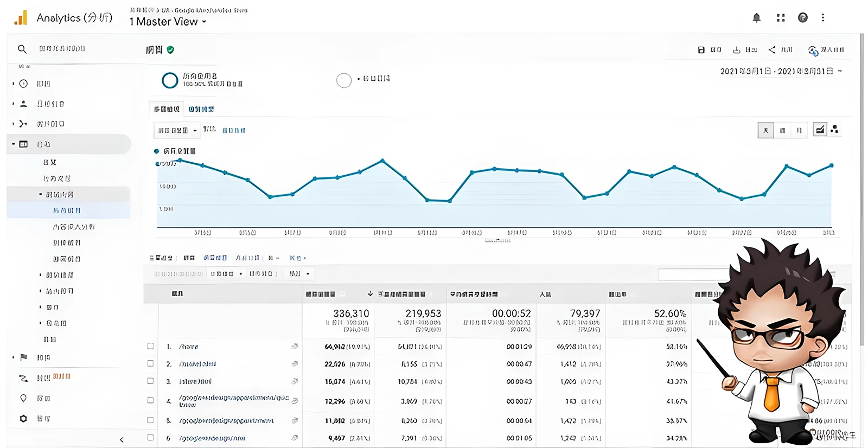The height and width of the screenshot is (448, 868).
Task: Click the export download icon
Action: (737, 50)
